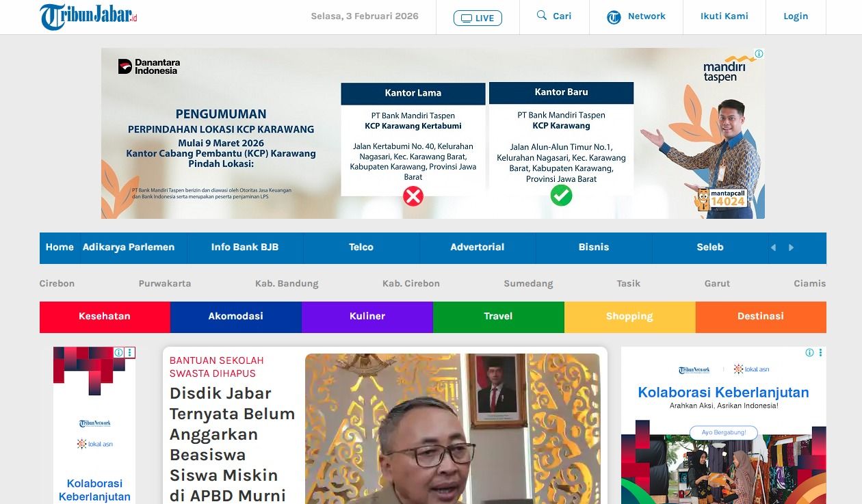Select the red Kesehatan category tile
The image size is (862, 504).
point(105,317)
